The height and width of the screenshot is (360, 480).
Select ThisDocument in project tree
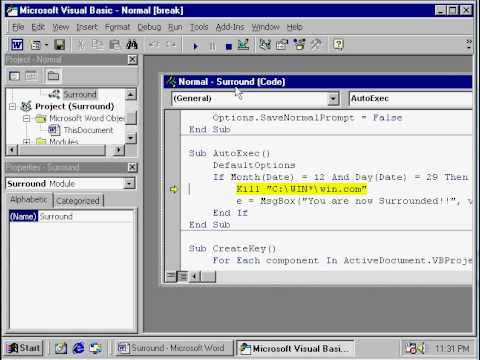(x=88, y=130)
